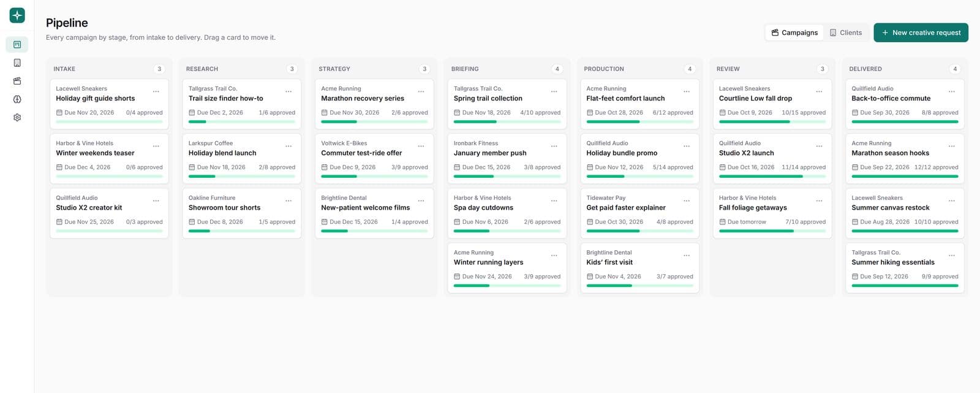Click the Delivered column header label
Screen dimensions: 980x393
tap(865, 69)
